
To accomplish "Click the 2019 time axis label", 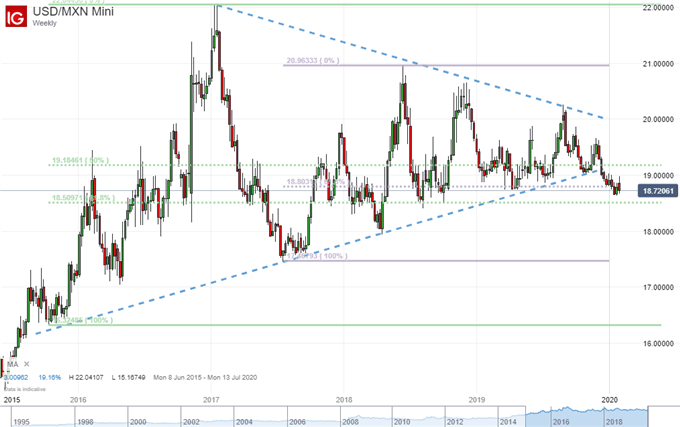I will (477, 399).
